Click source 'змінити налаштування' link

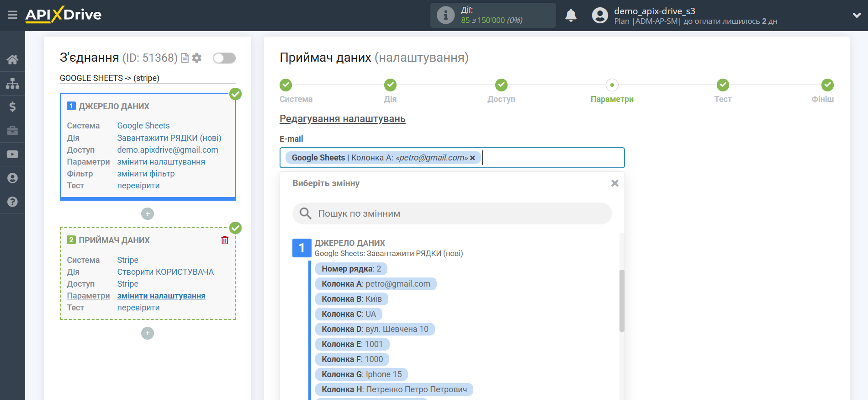coord(161,161)
